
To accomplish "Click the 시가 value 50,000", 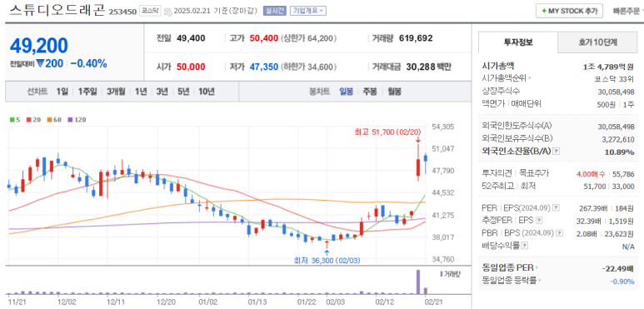I will coord(191,67).
